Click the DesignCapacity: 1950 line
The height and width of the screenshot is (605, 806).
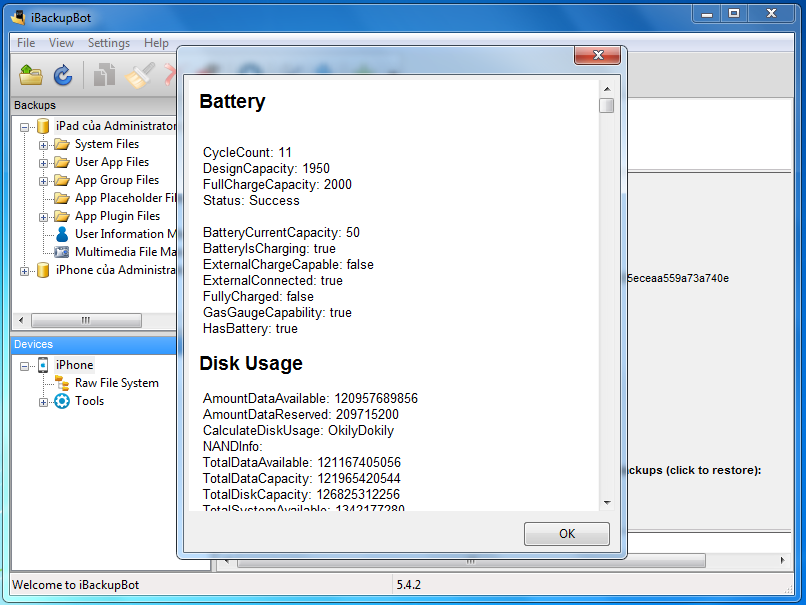(x=266, y=169)
